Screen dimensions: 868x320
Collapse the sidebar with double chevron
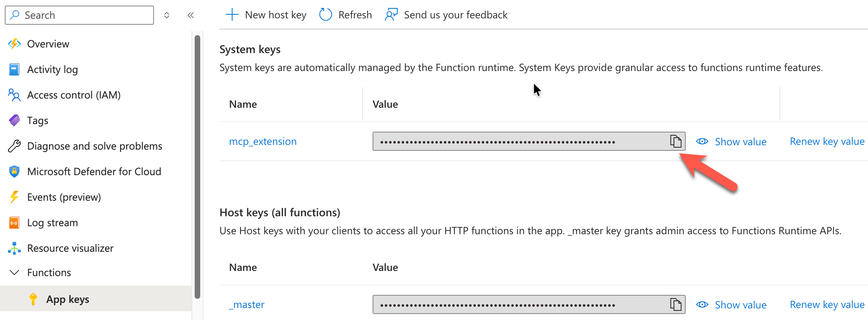191,15
